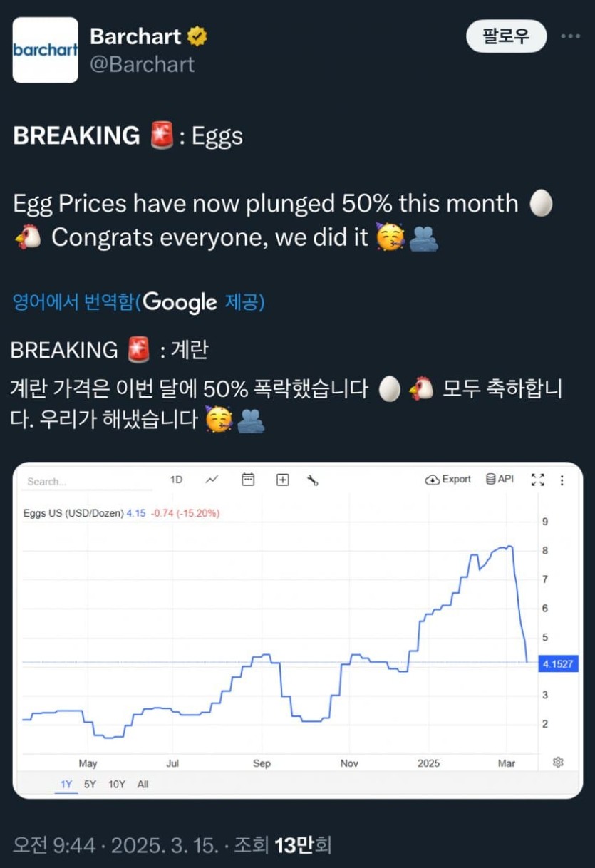
Task: Select the line chart type icon
Action: point(212,480)
